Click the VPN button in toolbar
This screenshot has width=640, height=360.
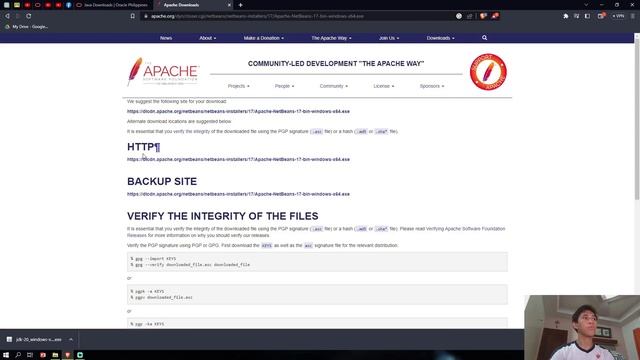click(x=618, y=16)
